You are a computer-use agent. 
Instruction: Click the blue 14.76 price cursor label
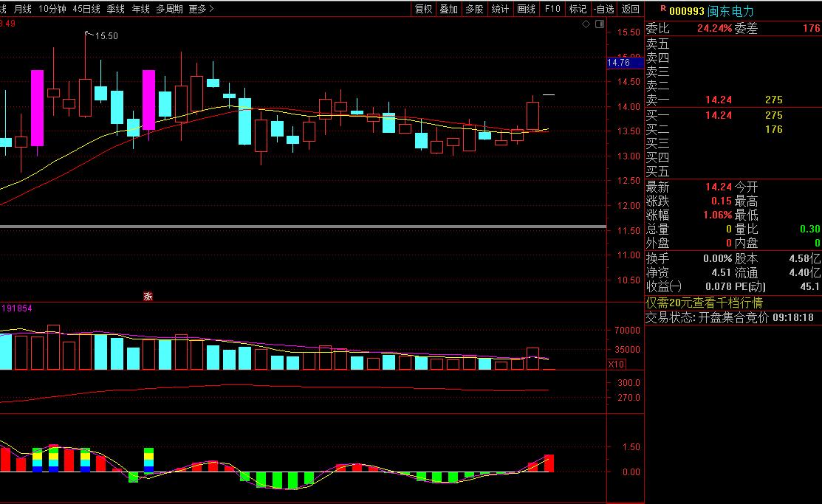point(619,63)
